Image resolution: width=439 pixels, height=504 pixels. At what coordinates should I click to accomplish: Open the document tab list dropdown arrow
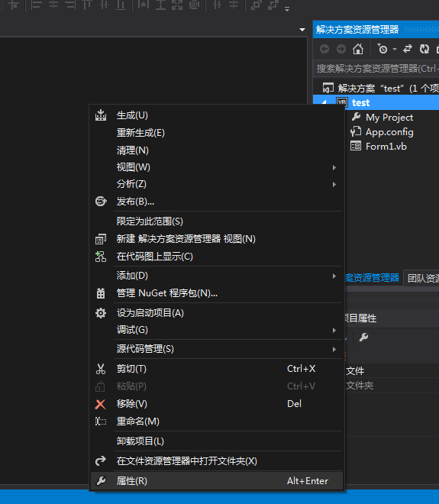pos(302,30)
